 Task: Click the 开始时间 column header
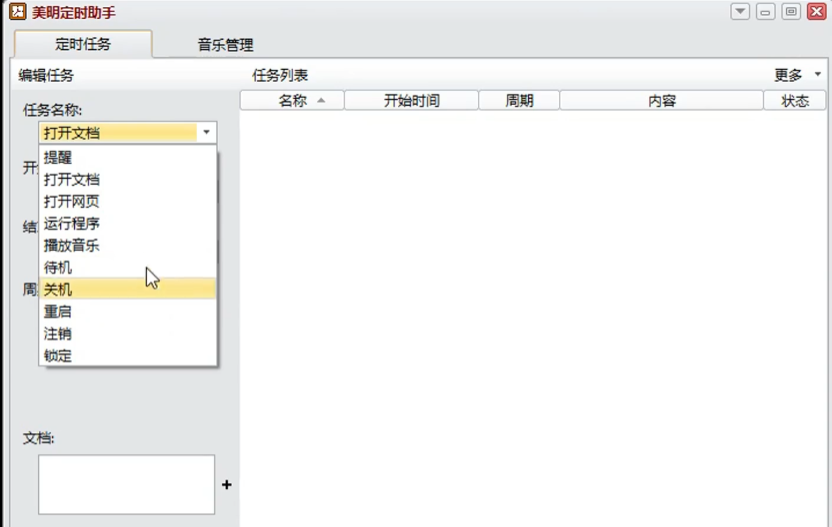pyautogui.click(x=412, y=100)
